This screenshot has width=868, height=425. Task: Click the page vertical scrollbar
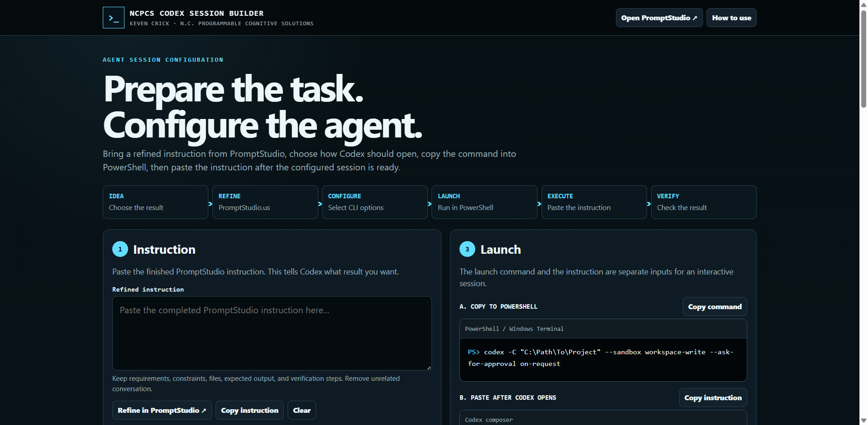[863, 59]
